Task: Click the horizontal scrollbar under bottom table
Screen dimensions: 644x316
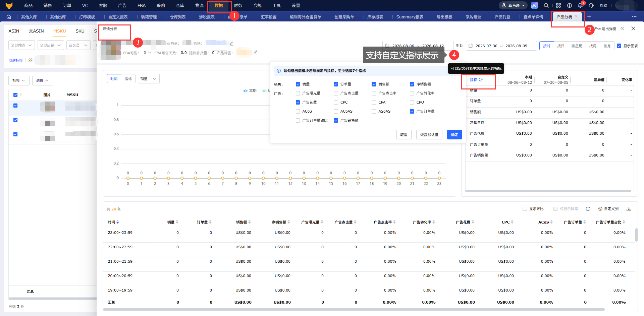Action: click(x=354, y=310)
